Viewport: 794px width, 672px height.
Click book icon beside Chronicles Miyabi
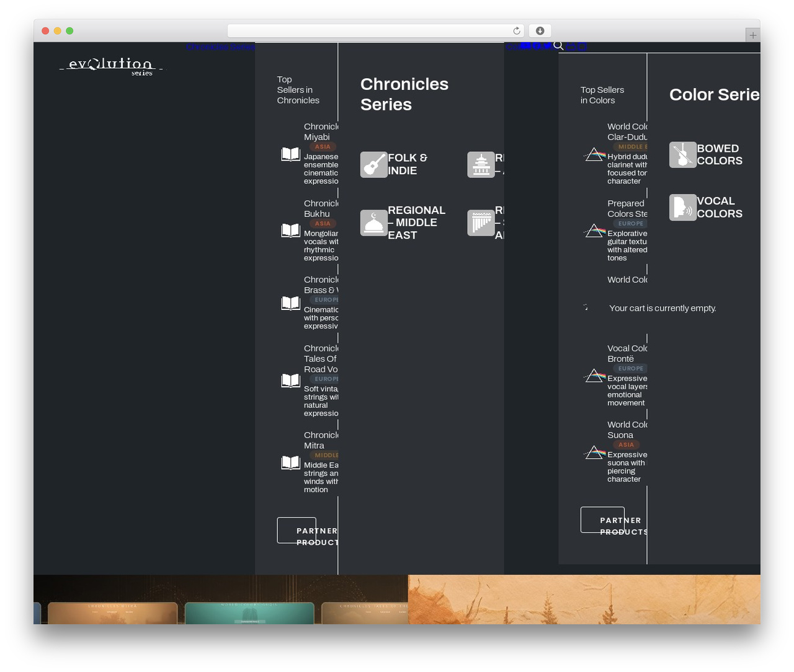[290, 154]
